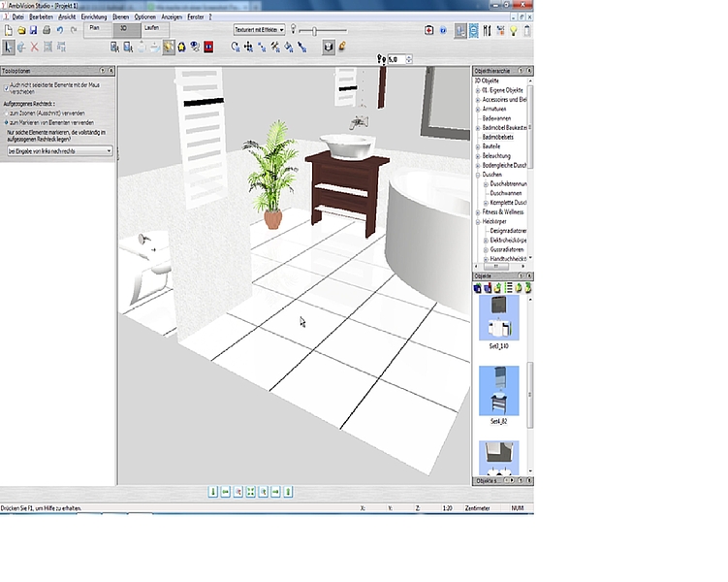Toggle 'Auch nicht selektierte Elemente' checkbox

pos(6,86)
